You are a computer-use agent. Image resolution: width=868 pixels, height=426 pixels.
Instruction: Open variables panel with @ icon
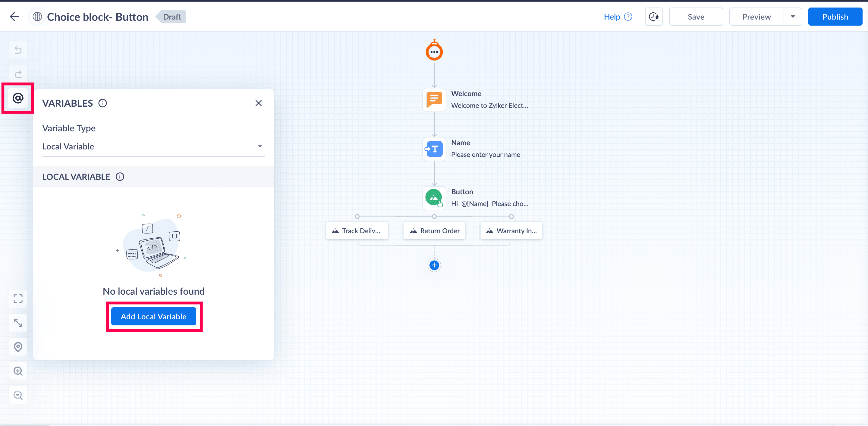[x=18, y=98]
